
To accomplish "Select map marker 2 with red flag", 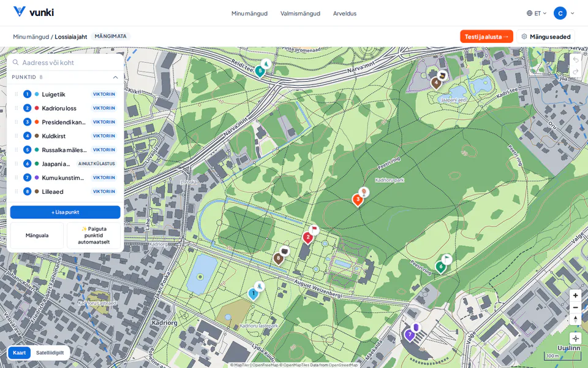I will [x=308, y=238].
